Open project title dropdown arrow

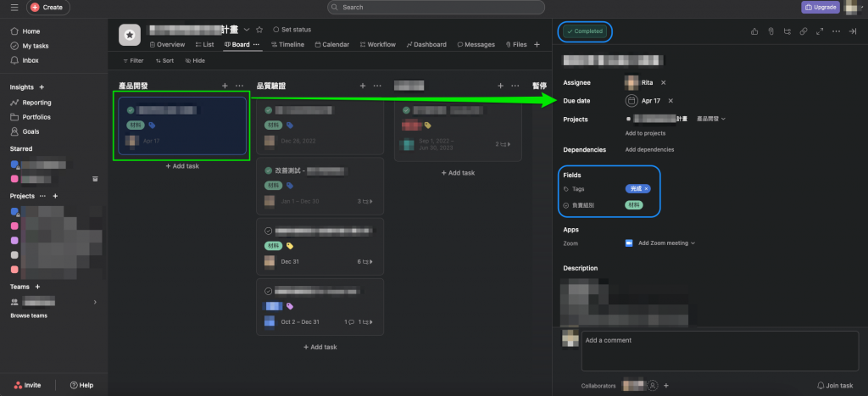(x=247, y=30)
